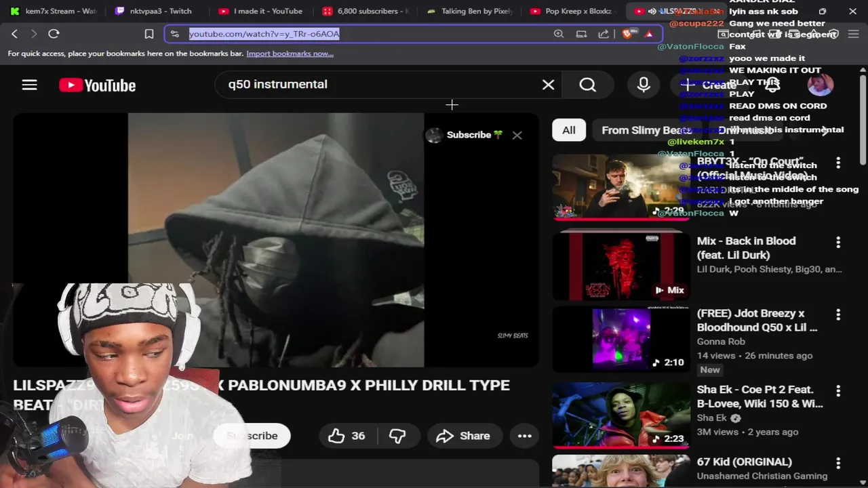Open 67 Kid (ORIGINAL) thumbnail
868x488 pixels.
(x=620, y=471)
